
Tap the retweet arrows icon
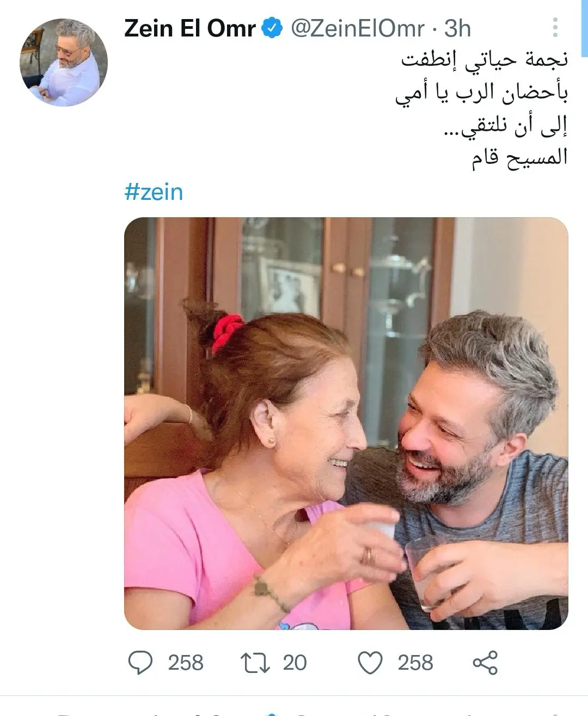tap(255, 663)
